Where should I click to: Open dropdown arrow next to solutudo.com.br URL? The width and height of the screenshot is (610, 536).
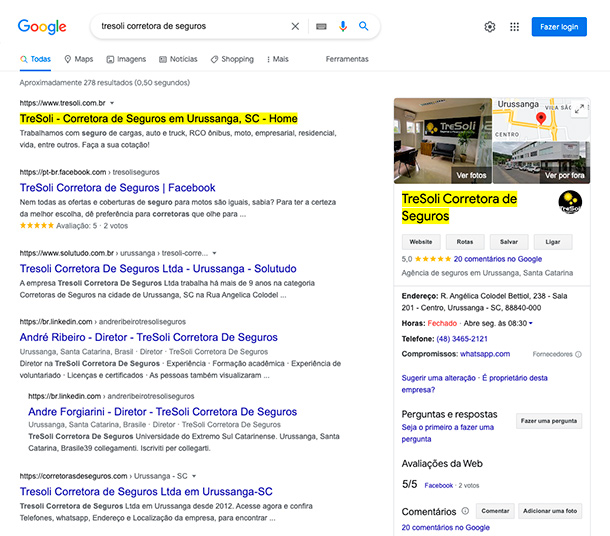coord(214,253)
